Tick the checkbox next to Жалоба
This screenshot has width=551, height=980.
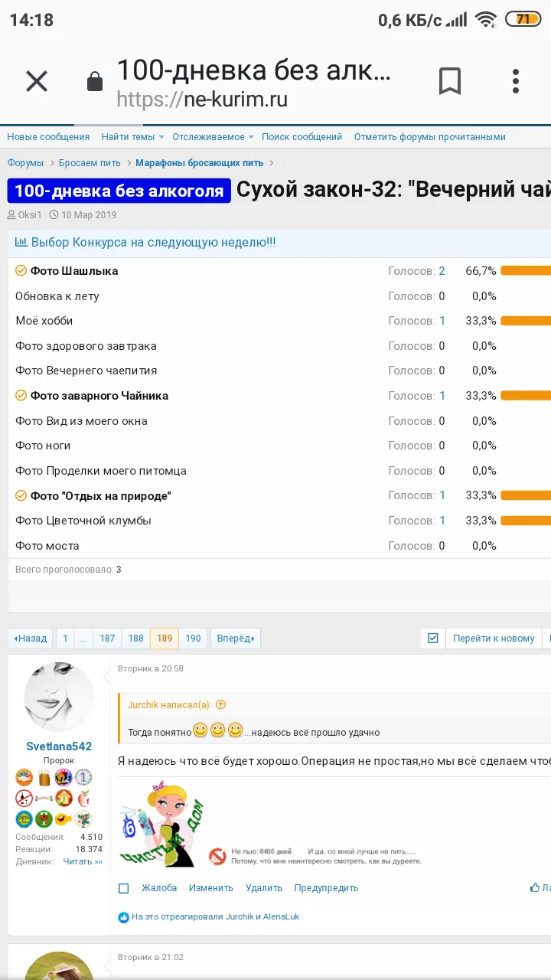(x=123, y=888)
